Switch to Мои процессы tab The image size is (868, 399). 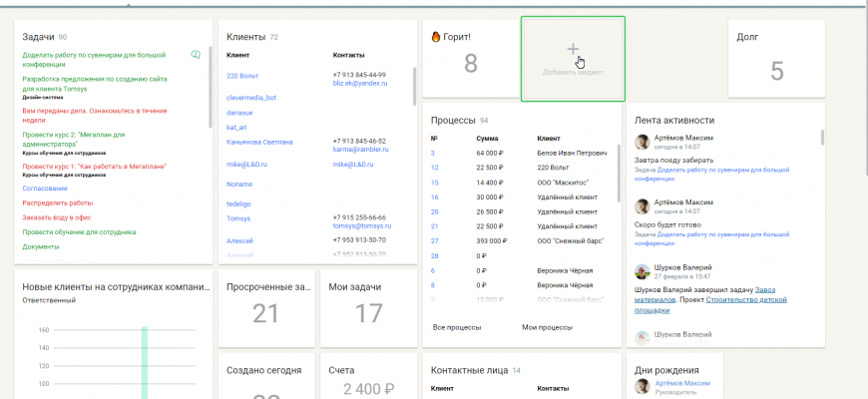(547, 327)
